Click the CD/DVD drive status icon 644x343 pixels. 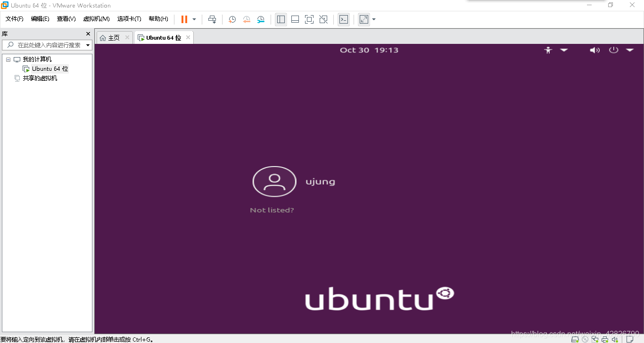[585, 339]
